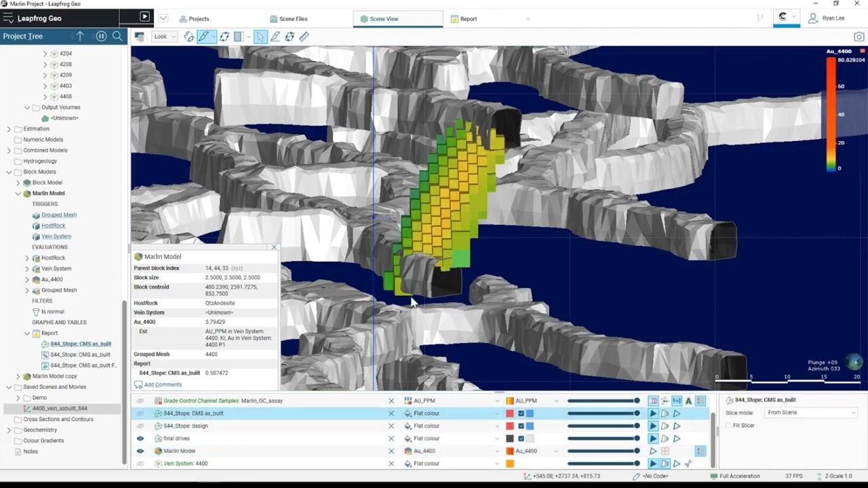The height and width of the screenshot is (488, 868).
Task: Click the Add Comments link
Action: [163, 384]
